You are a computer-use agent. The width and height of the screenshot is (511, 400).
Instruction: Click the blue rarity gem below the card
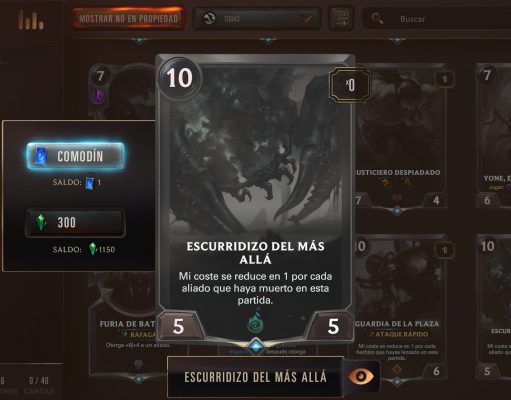[256, 346]
